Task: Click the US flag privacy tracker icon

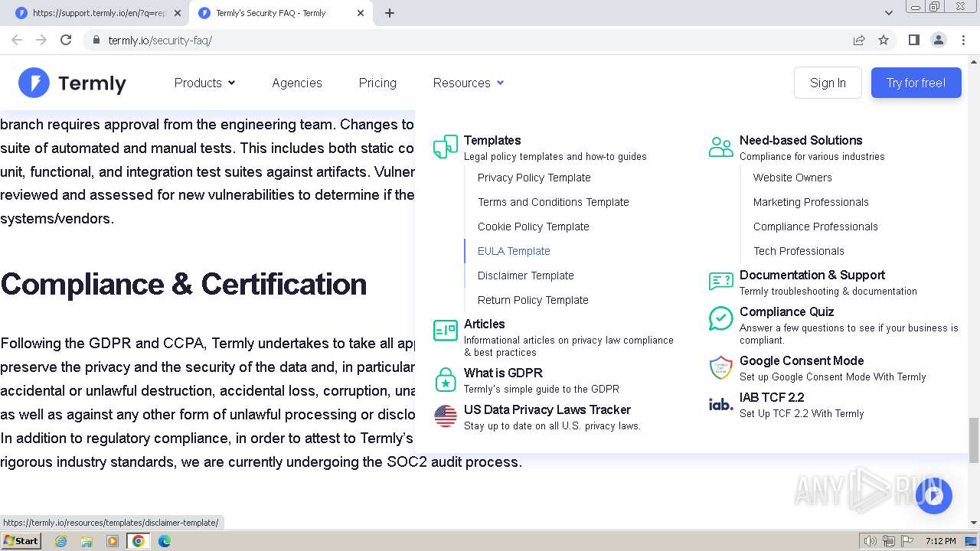Action: click(x=446, y=416)
